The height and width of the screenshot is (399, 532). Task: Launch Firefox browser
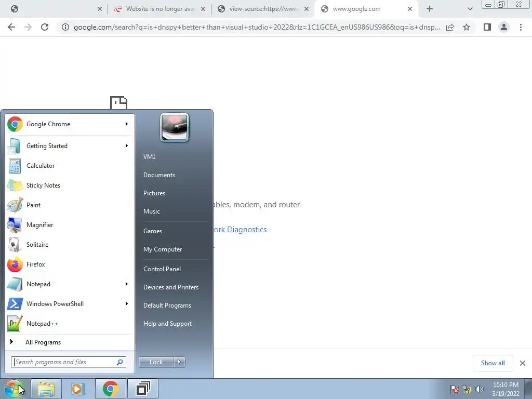click(69, 264)
